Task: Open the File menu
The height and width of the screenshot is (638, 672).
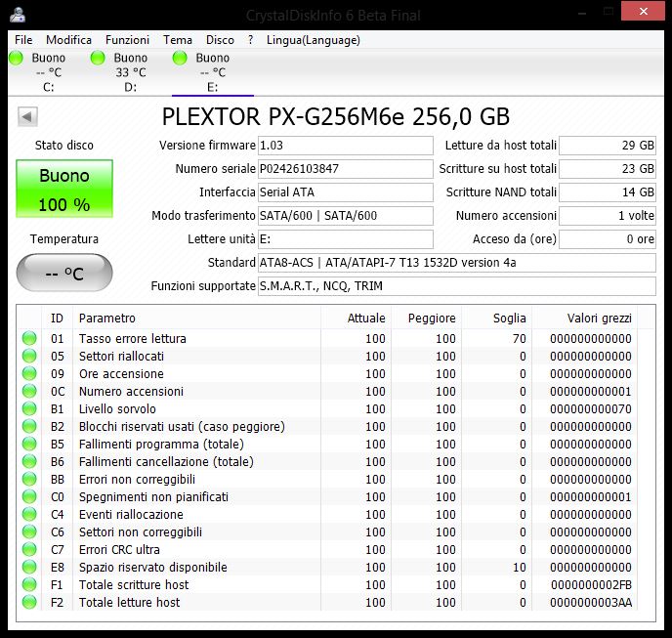Action: (x=23, y=40)
